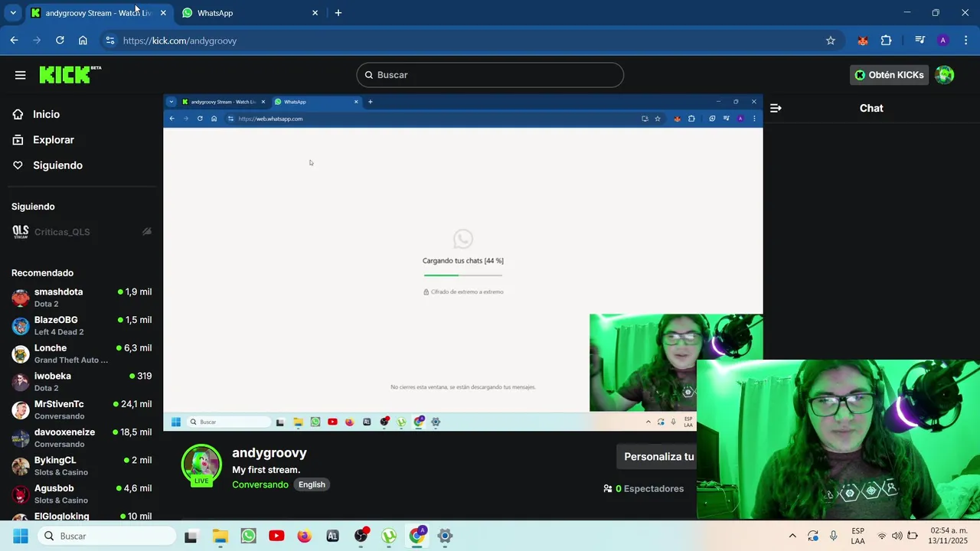Open File Explorer from taskbar

[220, 536]
